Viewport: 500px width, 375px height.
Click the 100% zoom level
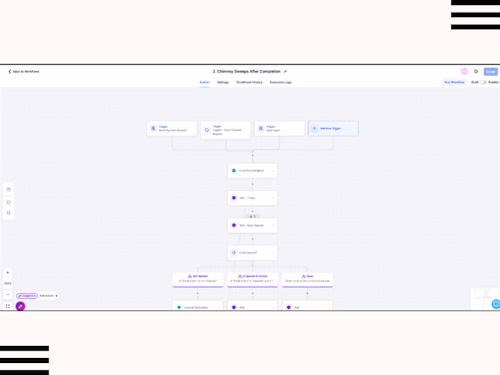(x=8, y=283)
